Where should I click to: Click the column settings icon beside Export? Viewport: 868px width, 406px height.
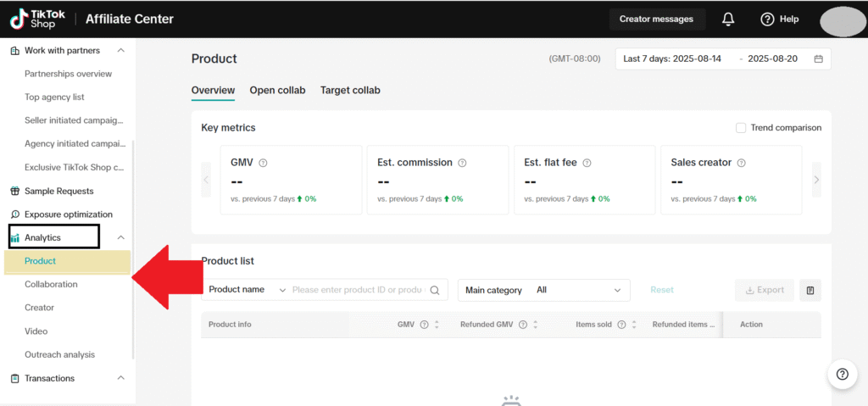click(x=810, y=290)
